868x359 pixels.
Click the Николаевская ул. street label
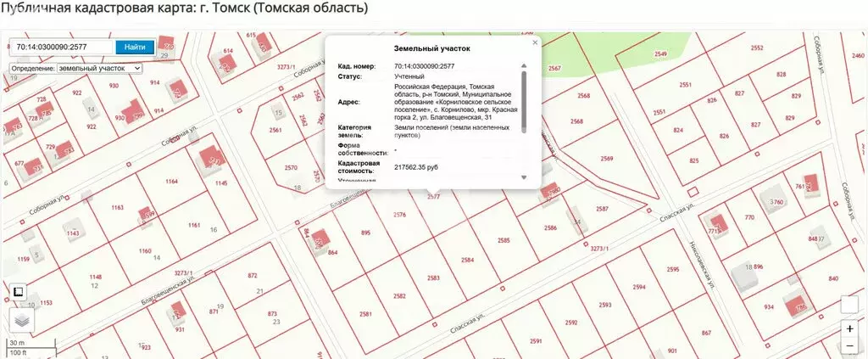click(700, 266)
